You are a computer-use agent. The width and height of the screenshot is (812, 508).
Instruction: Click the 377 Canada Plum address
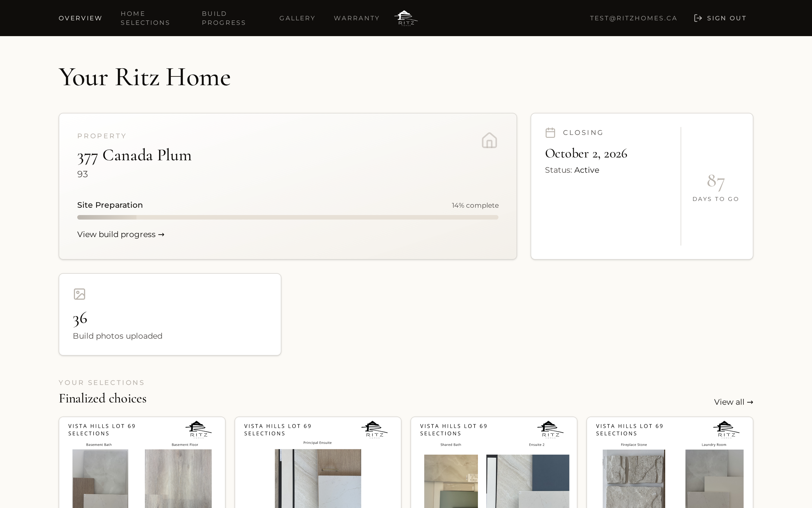click(x=134, y=156)
